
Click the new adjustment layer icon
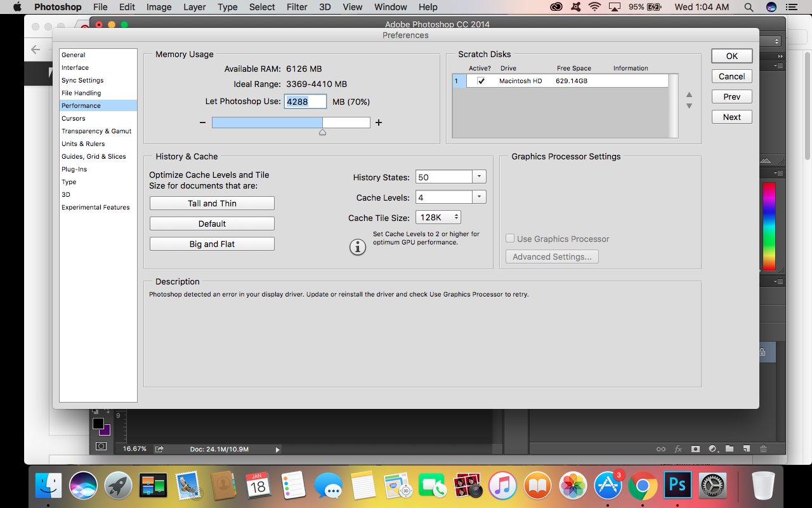pos(712,449)
